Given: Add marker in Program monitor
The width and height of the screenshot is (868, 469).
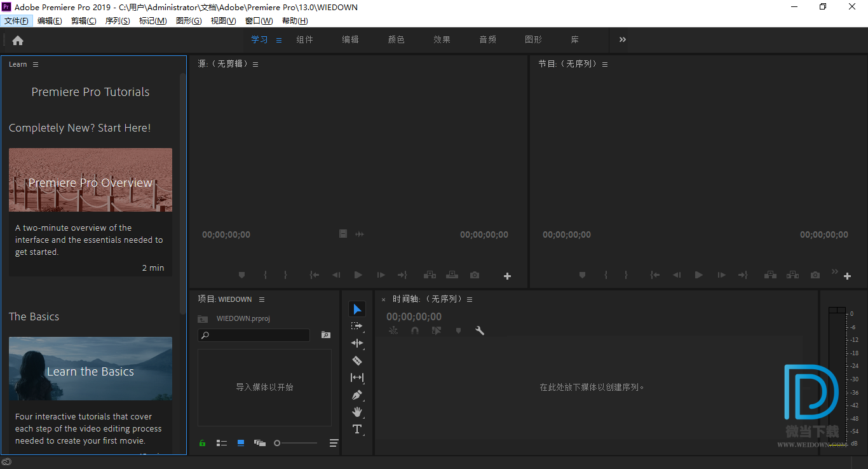Looking at the screenshot, I should [x=582, y=275].
